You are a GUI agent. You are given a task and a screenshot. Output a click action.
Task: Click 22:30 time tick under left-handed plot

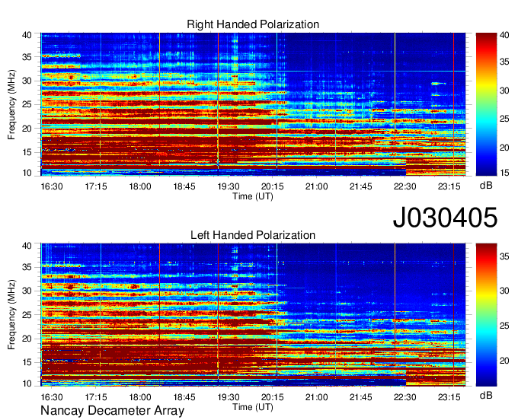pyautogui.click(x=405, y=396)
